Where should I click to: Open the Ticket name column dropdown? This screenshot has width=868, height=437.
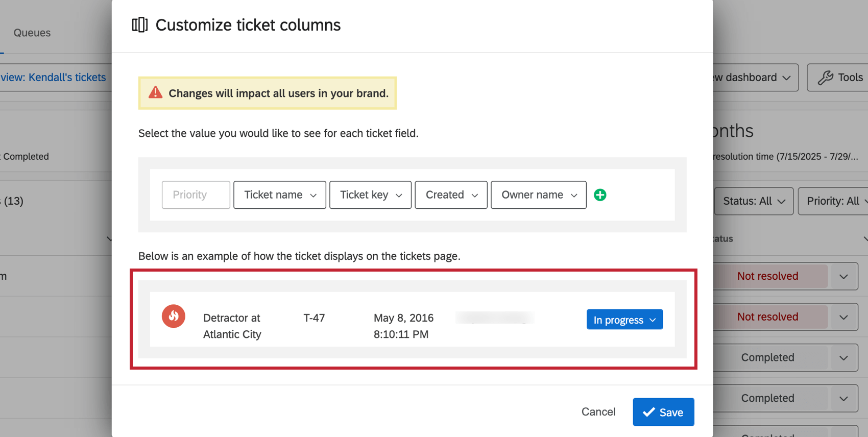pyautogui.click(x=280, y=195)
